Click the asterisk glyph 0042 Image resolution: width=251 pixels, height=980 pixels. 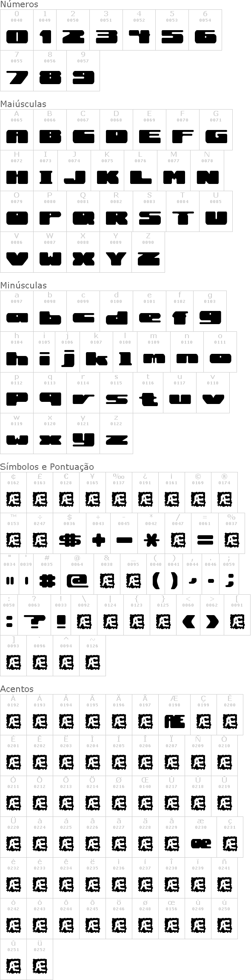tap(151, 533)
